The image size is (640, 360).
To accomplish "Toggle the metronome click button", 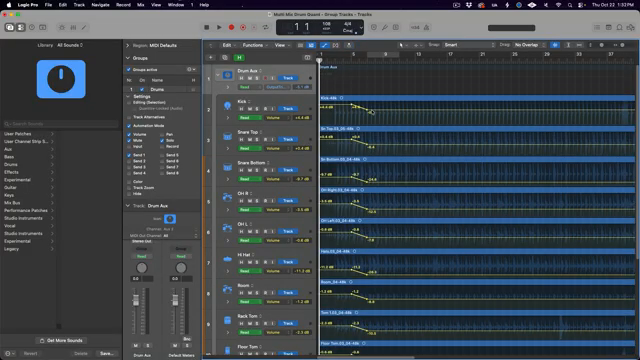I will (x=426, y=27).
